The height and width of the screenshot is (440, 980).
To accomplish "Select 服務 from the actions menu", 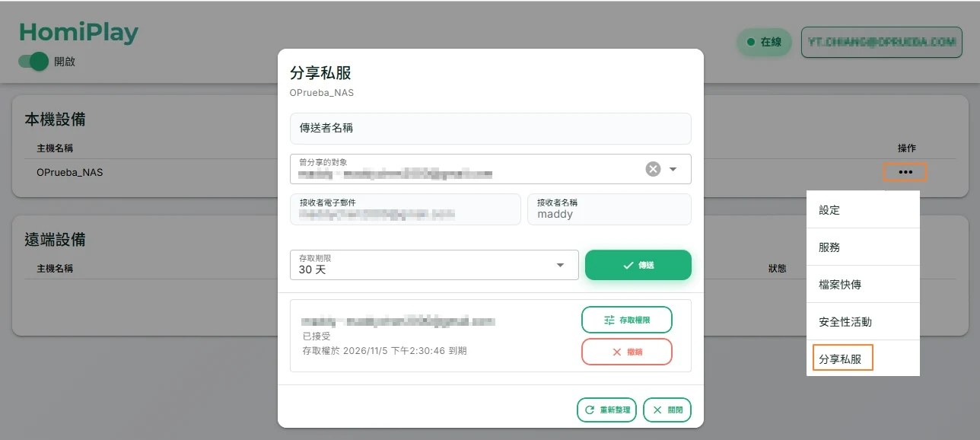I will [x=863, y=247].
